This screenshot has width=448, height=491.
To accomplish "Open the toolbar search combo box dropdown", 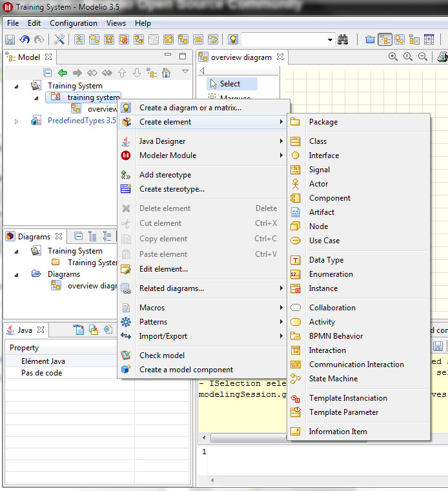I will [330, 40].
